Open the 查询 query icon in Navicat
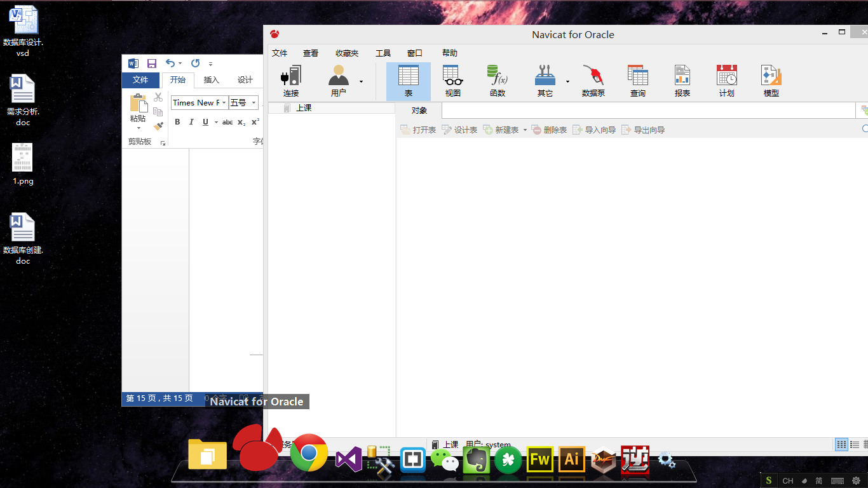Image resolution: width=868 pixels, height=488 pixels. [x=638, y=81]
